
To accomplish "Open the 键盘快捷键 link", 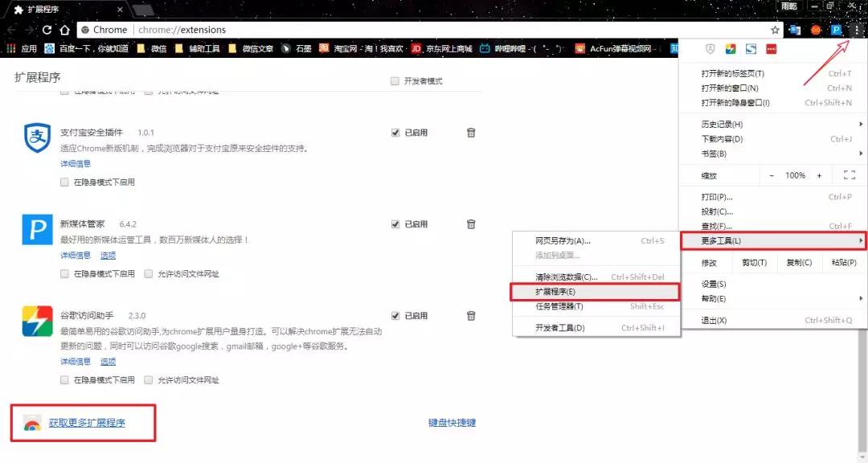I will pos(452,423).
